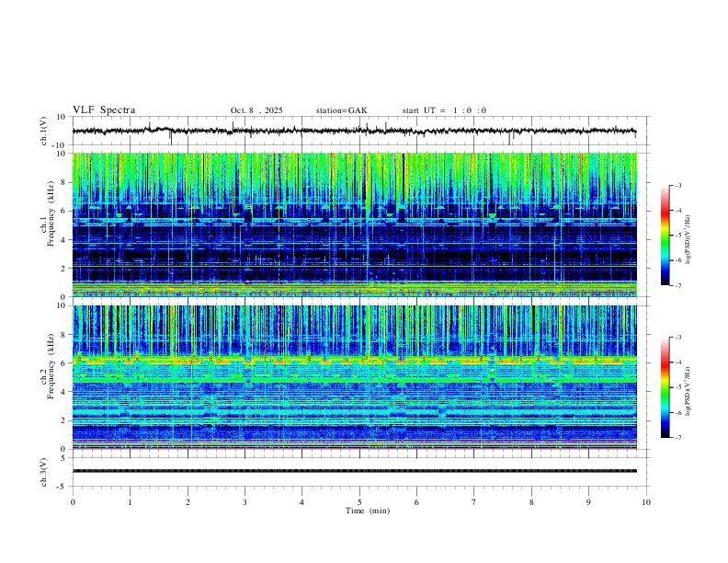
Task: Click the "-3" label on ch.2 color scale
Action: tap(677, 338)
